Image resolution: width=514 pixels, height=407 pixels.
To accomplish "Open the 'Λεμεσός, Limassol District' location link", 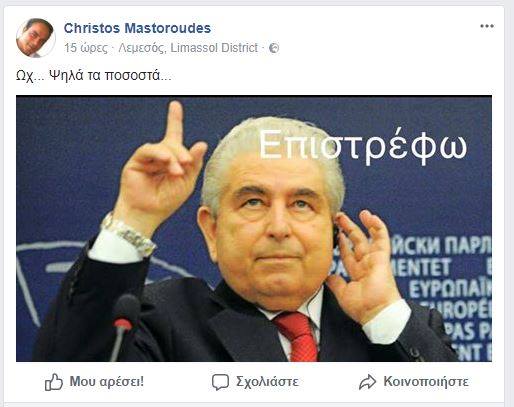I will pos(188,48).
